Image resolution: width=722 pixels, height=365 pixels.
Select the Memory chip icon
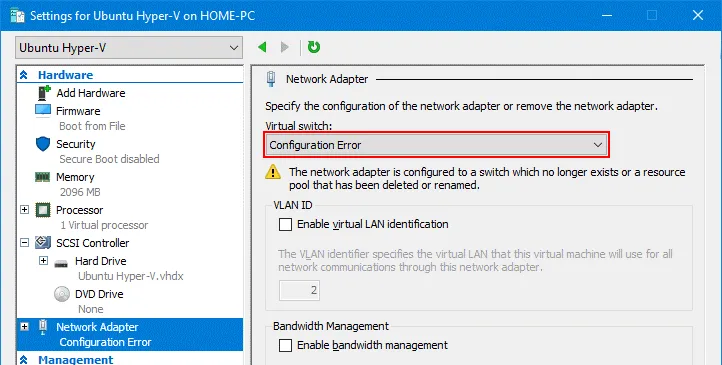pyautogui.click(x=43, y=177)
